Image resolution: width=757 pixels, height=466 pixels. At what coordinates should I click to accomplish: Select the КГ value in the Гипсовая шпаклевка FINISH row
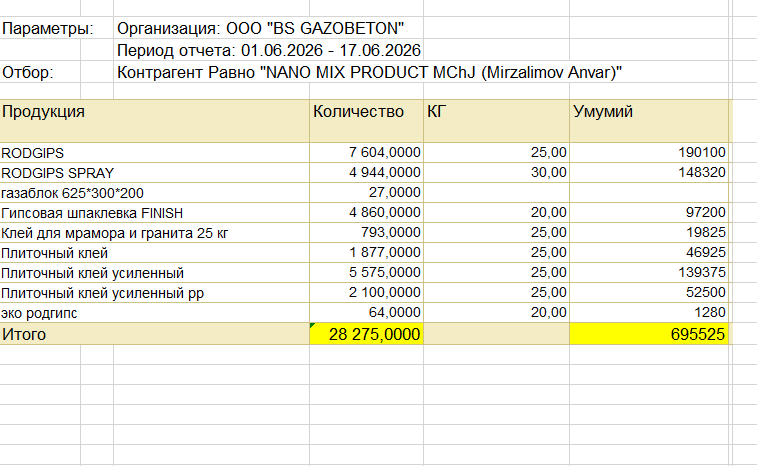tap(496, 213)
